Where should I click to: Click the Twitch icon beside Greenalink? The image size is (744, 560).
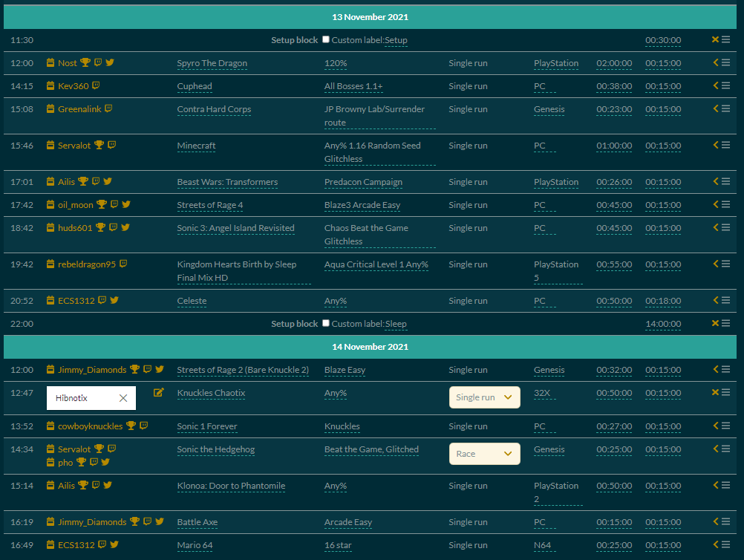click(108, 108)
